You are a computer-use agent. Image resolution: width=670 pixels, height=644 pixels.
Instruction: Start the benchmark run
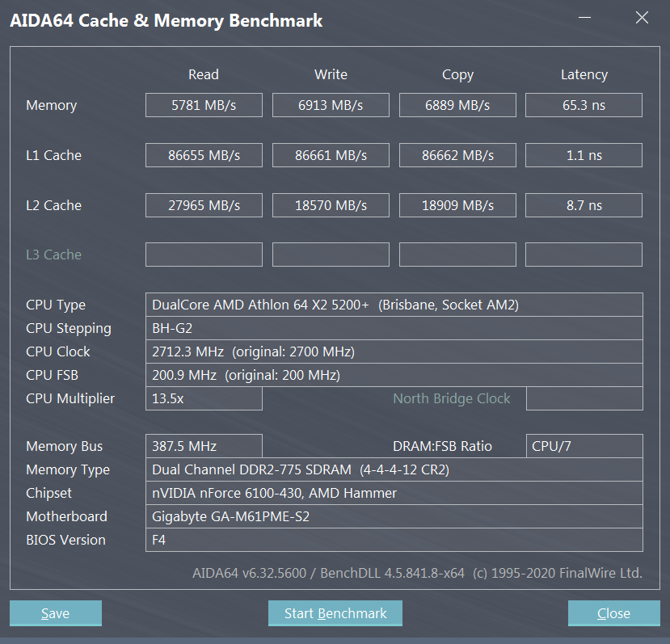(335, 612)
